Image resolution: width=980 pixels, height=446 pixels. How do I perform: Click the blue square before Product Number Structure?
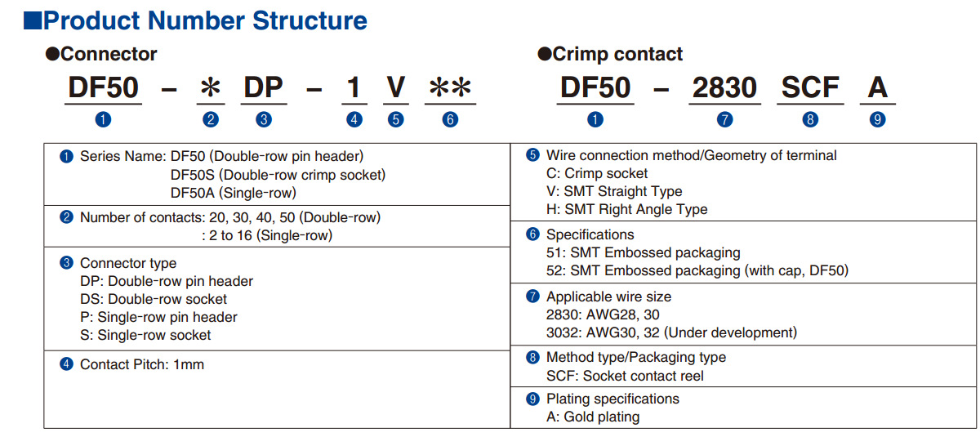pos(33,20)
